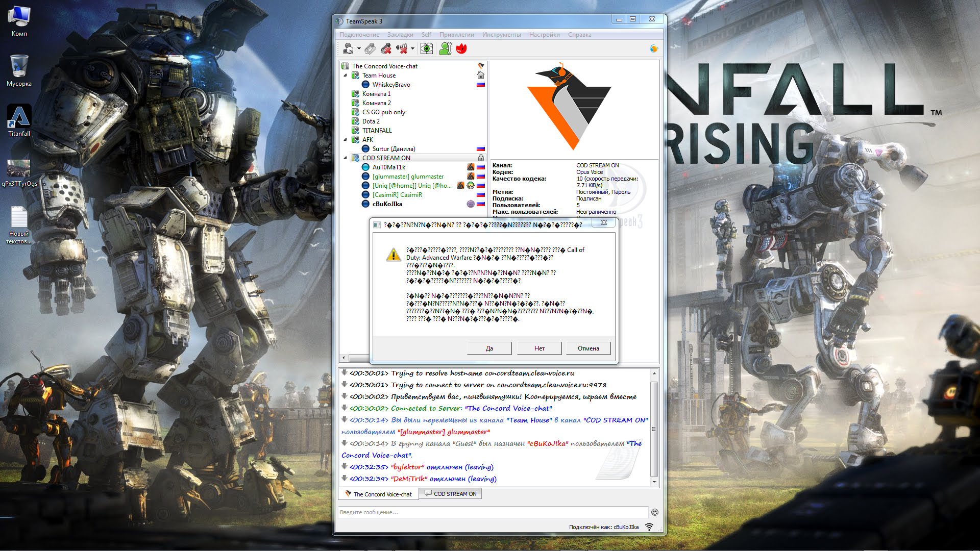Screen dimensions: 980x551
Task: Toggle speakers mute in toolbar
Action: click(x=402, y=48)
